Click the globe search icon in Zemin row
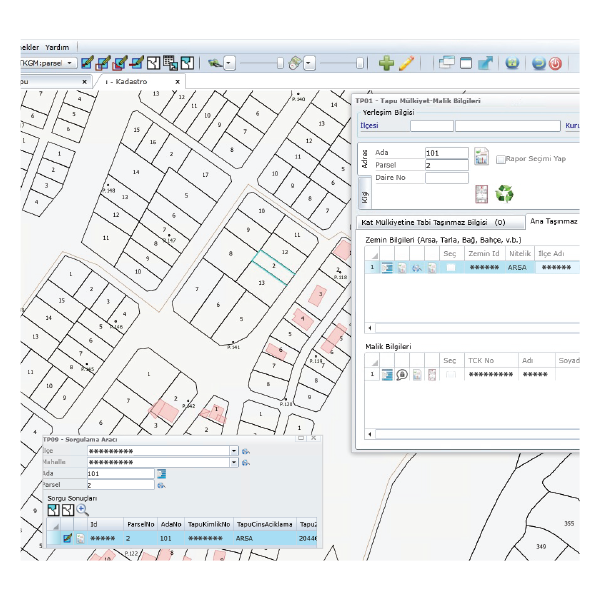 (417, 268)
